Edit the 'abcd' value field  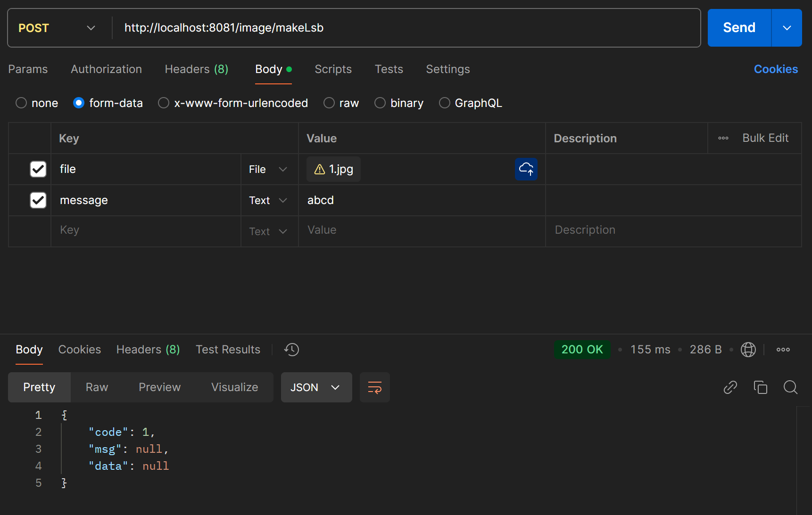pos(422,200)
